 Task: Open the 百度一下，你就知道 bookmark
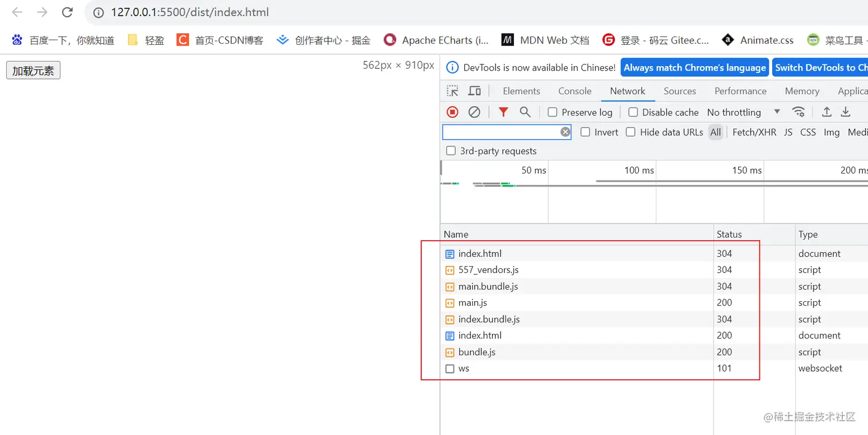point(63,40)
